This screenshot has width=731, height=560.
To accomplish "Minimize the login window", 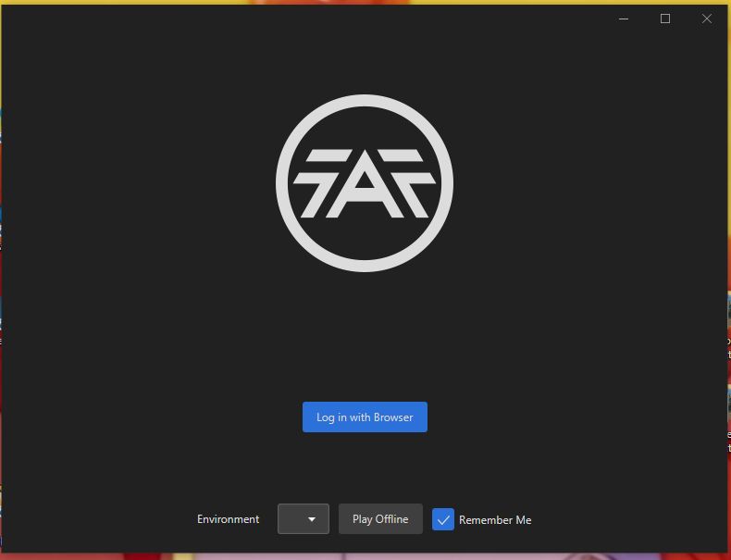I will tap(624, 19).
